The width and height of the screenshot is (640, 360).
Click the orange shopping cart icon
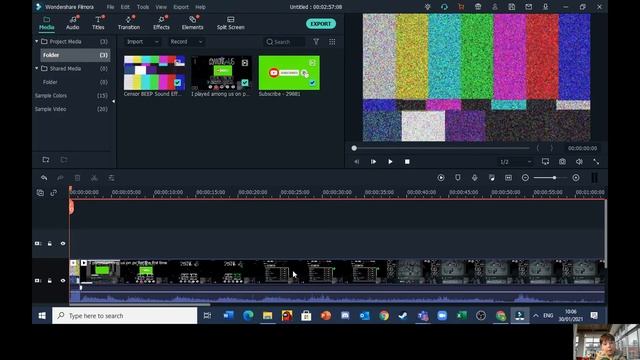tap(461, 7)
